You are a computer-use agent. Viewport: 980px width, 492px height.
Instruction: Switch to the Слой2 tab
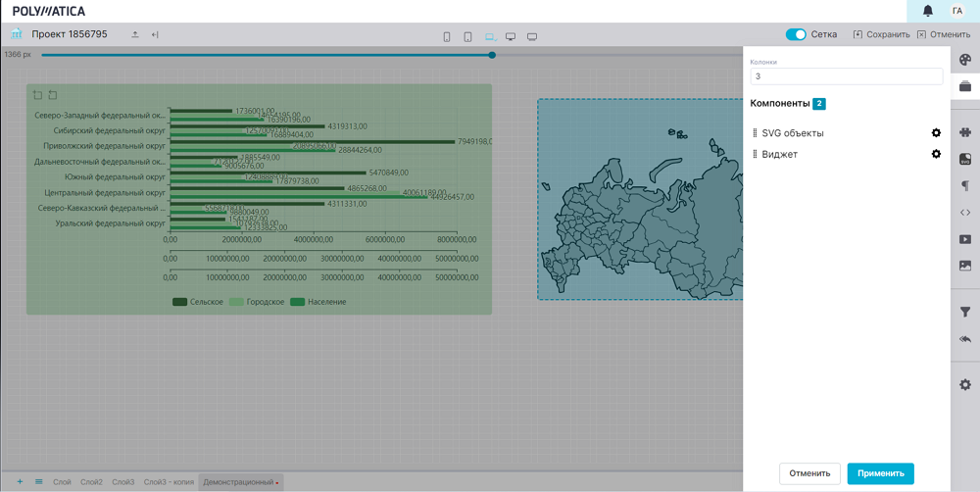tap(91, 482)
